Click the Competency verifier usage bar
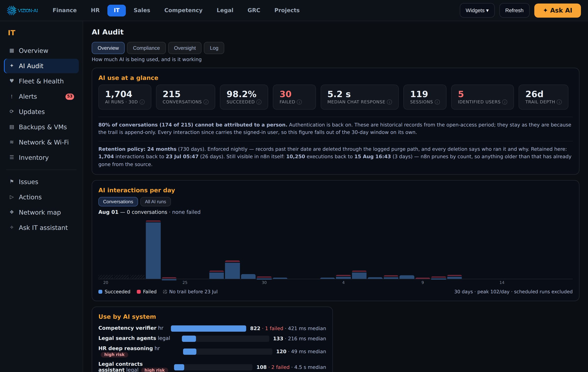 tap(208, 328)
